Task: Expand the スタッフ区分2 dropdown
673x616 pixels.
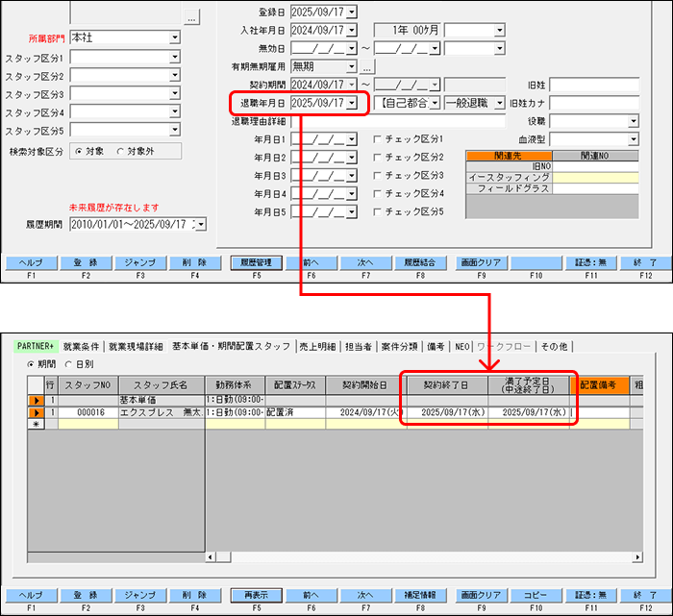Action: [x=174, y=76]
